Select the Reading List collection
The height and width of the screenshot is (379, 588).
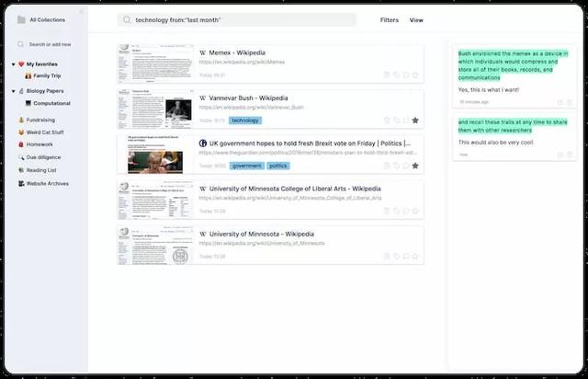(41, 170)
